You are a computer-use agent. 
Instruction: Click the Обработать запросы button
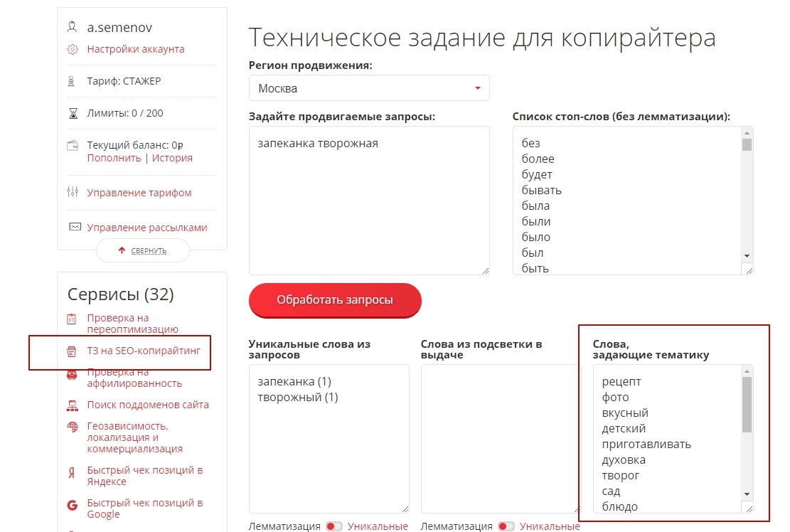tap(335, 299)
